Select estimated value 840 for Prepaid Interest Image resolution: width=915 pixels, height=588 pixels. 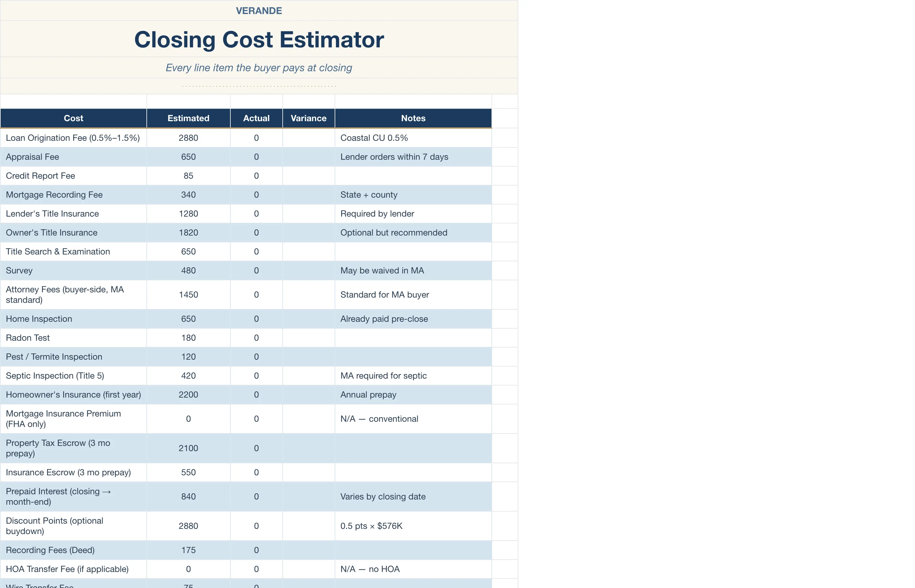(x=188, y=497)
